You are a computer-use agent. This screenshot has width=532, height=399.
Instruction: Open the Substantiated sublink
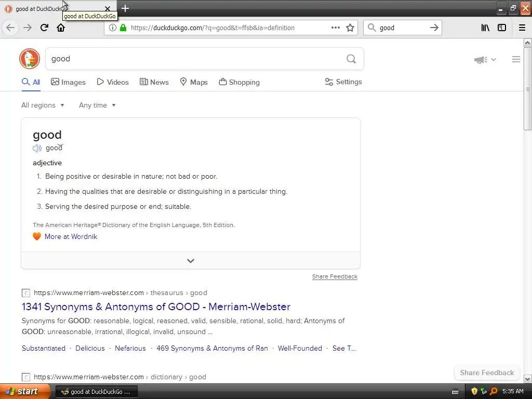(44, 349)
